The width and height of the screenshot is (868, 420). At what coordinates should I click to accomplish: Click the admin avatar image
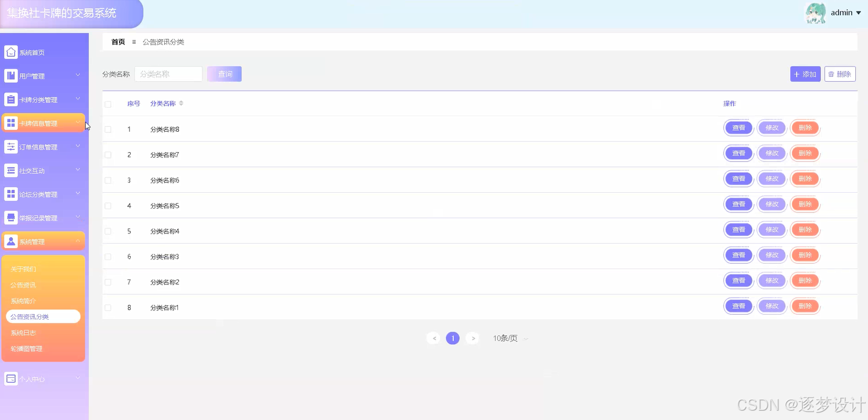pos(816,13)
